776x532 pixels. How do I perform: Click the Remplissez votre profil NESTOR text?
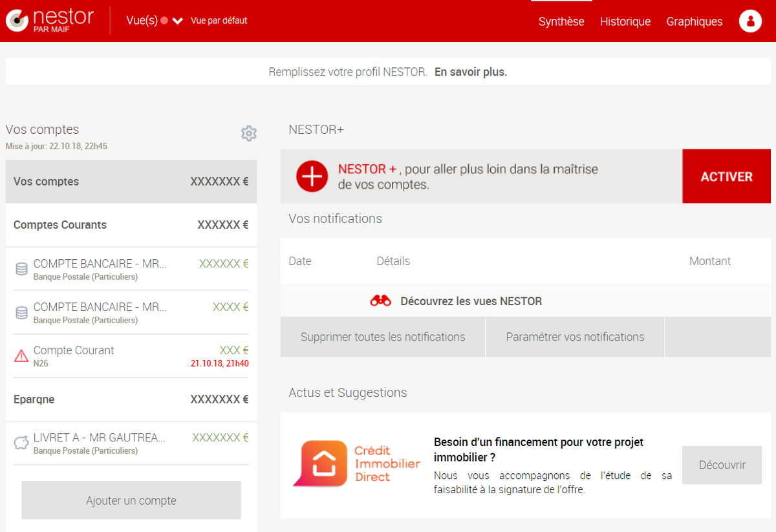click(348, 72)
